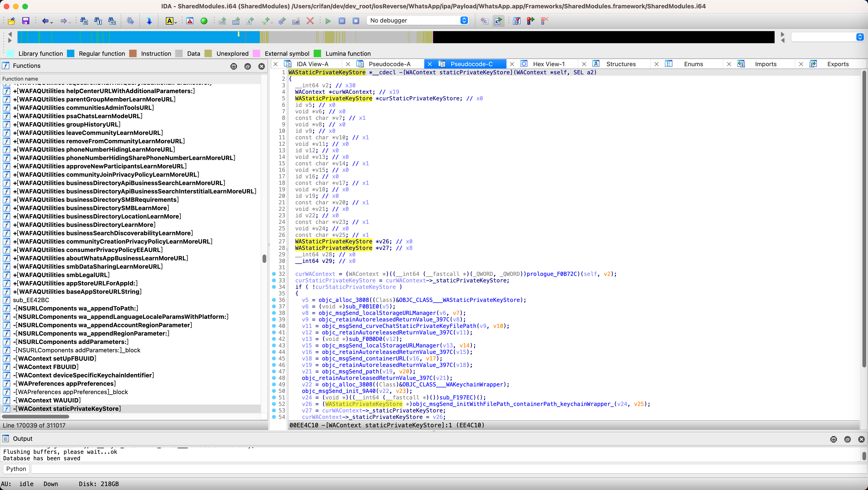Image resolution: width=868 pixels, height=490 pixels.
Task: Toggle breakpoint dot on pseudocode line 36
Action: tap(274, 300)
